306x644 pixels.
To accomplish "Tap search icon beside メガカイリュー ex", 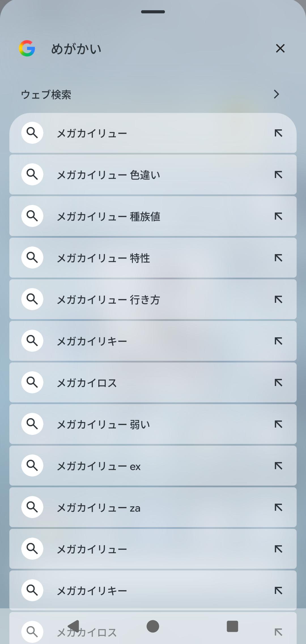I will point(32,465).
